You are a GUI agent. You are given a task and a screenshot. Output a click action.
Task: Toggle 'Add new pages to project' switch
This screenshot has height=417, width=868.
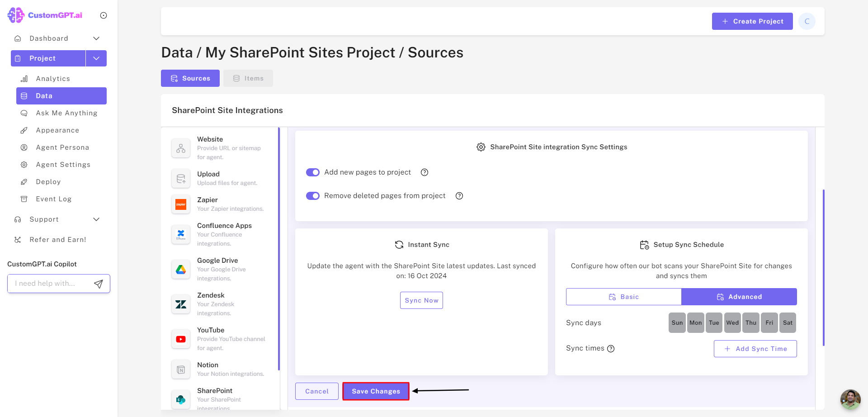[313, 172]
